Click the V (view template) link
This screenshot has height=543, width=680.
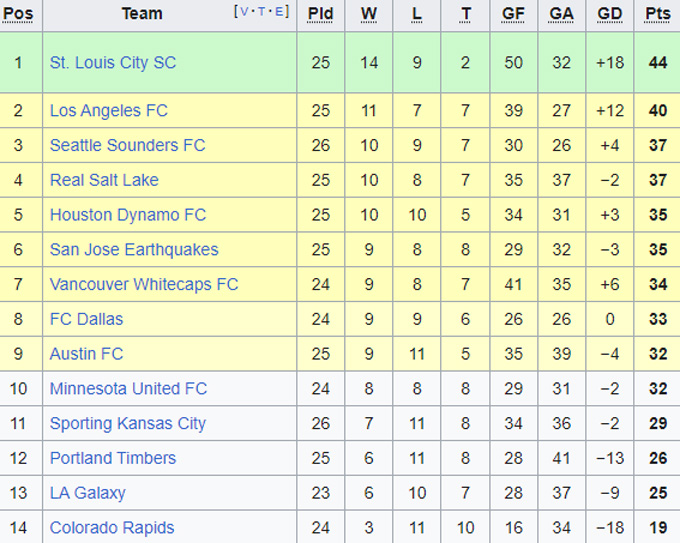click(x=243, y=12)
